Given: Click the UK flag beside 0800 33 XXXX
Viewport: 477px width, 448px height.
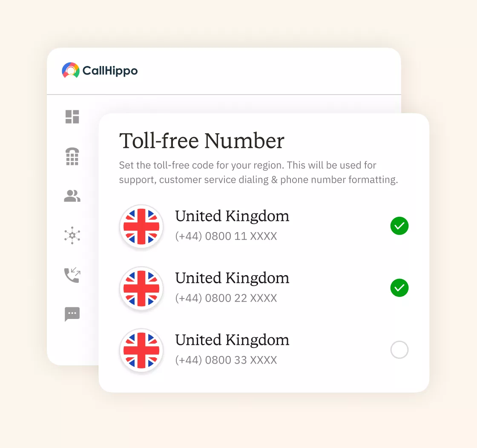Looking at the screenshot, I should tap(141, 350).
